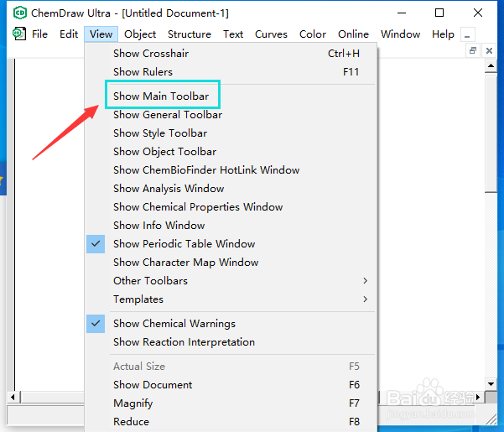Close the open View menu
Viewport: 504px width, 432px height.
(101, 34)
